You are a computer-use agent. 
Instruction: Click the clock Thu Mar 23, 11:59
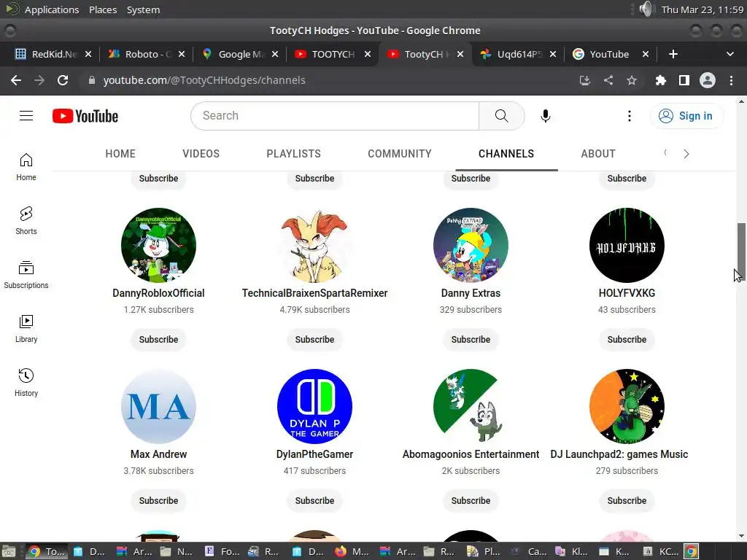[703, 9]
